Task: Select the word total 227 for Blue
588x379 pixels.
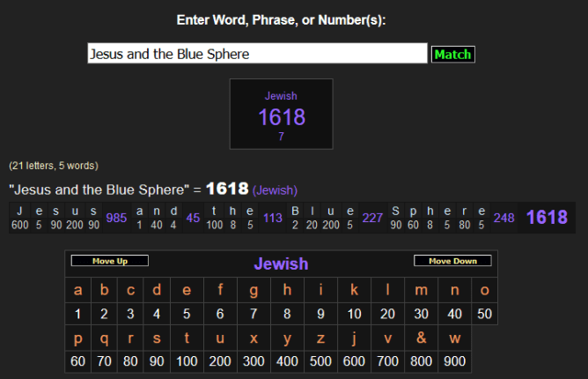Action: pyautogui.click(x=372, y=218)
